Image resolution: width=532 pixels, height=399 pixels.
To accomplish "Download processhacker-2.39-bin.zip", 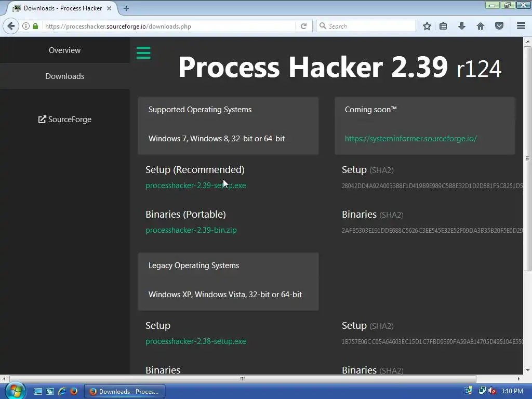I will pos(191,230).
